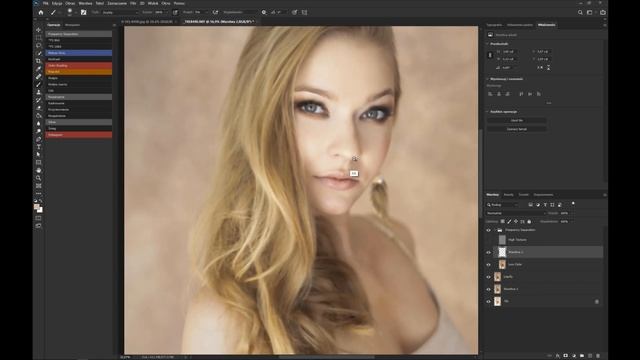Screen dimensions: 640x360
Task: Hide the Low Color layer
Action: pos(488,264)
